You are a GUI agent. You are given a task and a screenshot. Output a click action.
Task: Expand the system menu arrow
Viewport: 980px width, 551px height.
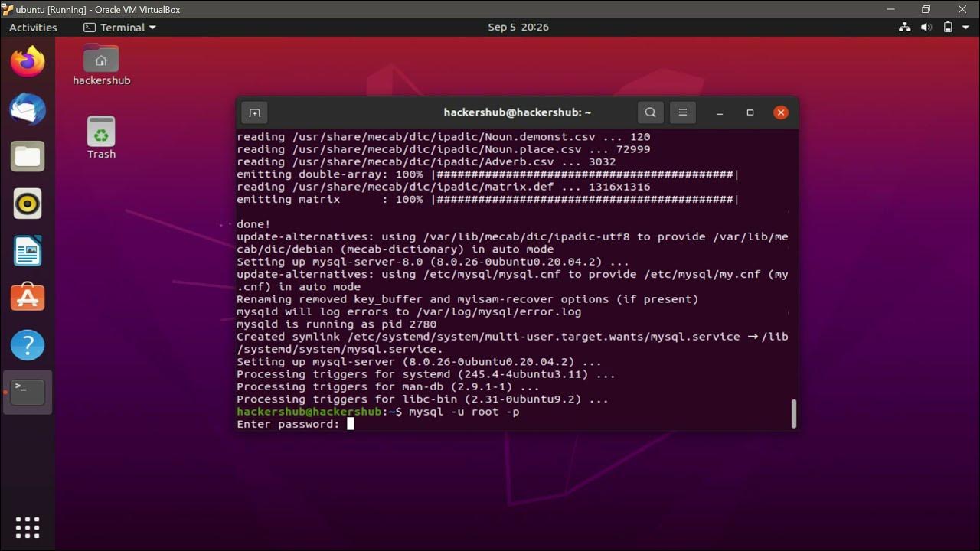tap(966, 28)
